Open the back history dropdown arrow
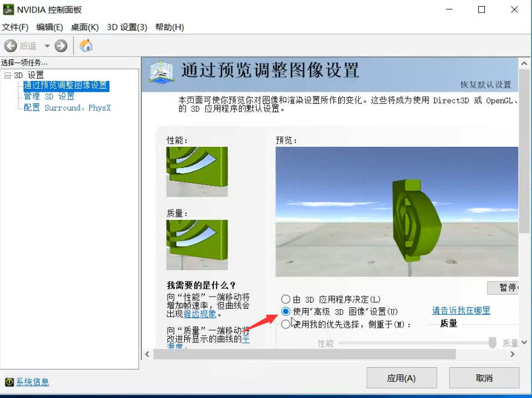 click(47, 46)
